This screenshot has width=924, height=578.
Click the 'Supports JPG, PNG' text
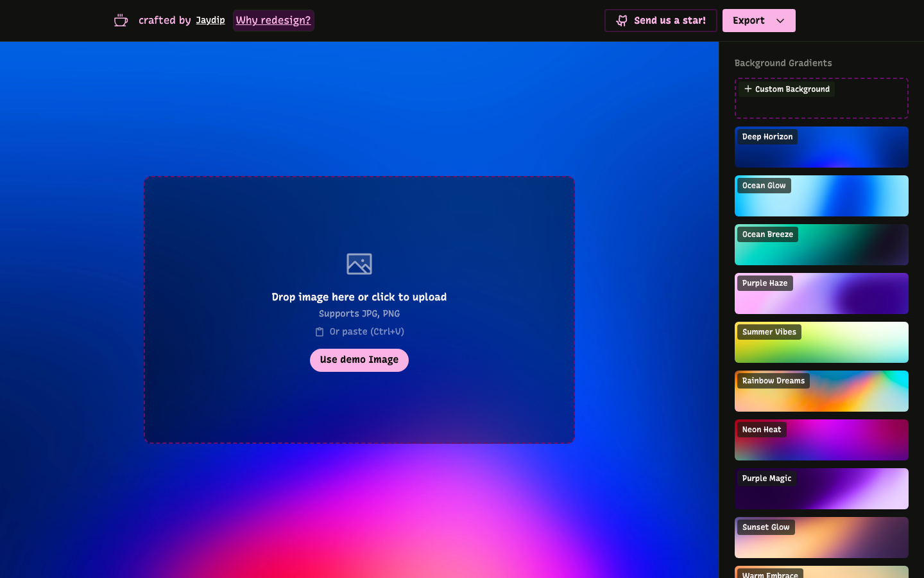click(359, 314)
